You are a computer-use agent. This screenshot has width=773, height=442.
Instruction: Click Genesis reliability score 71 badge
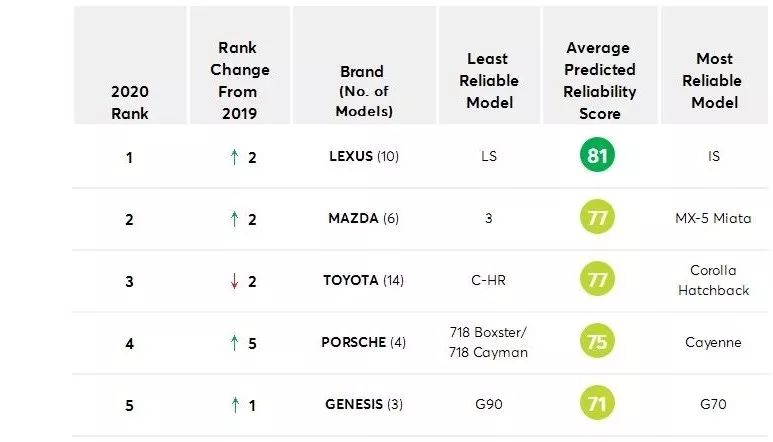pos(598,404)
